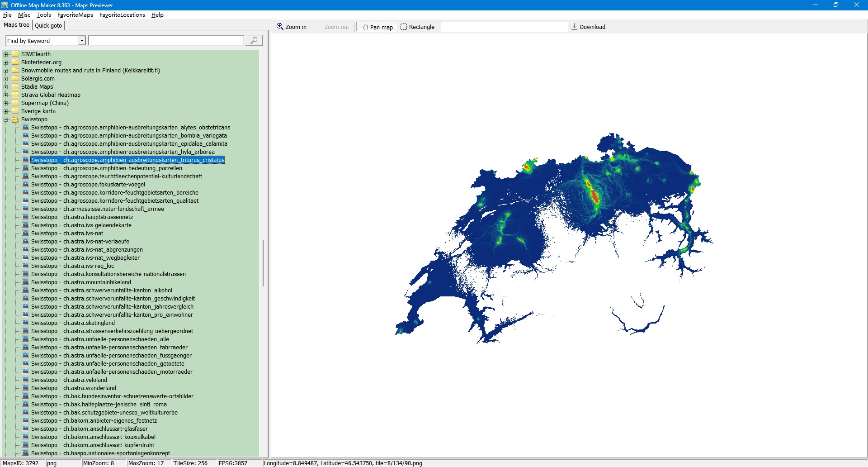The width and height of the screenshot is (868, 467).
Task: Click the magnifier search icon button
Action: 254,41
